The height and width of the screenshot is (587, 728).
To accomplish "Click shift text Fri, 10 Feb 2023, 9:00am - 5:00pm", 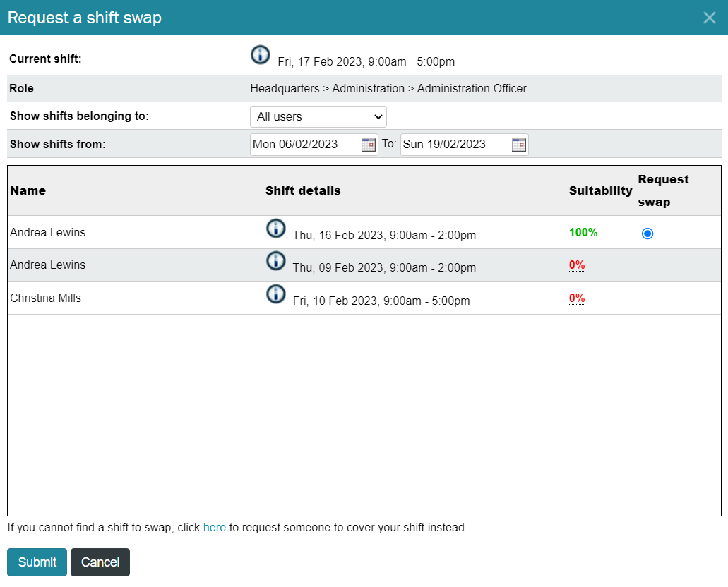I will pyautogui.click(x=381, y=301).
